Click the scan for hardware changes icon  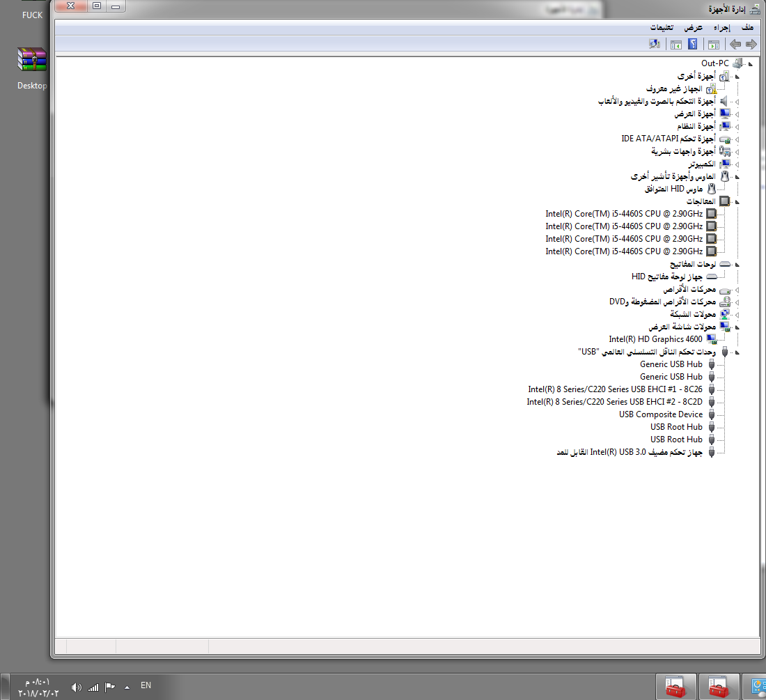[x=655, y=44]
